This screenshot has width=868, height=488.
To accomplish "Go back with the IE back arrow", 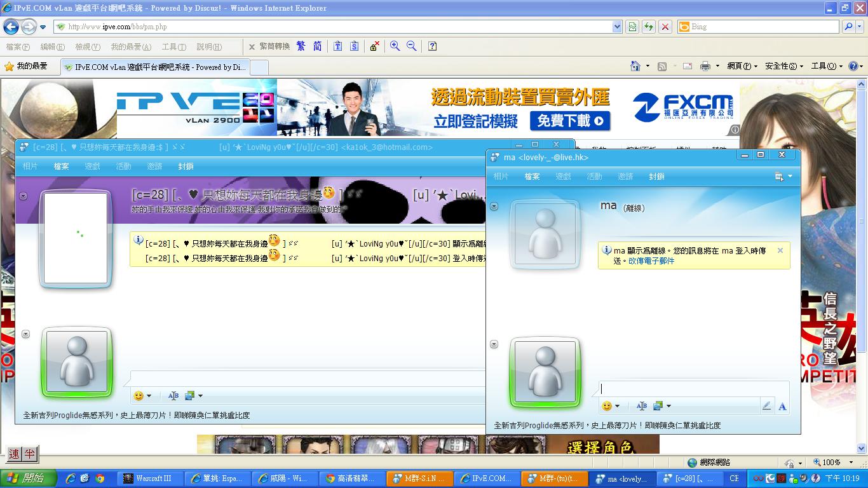I will pyautogui.click(x=11, y=27).
